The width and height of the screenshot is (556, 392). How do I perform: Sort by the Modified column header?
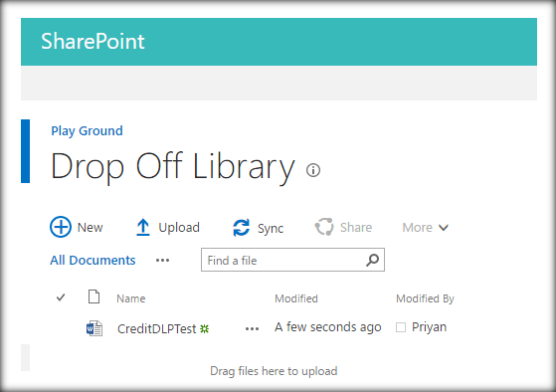point(296,298)
